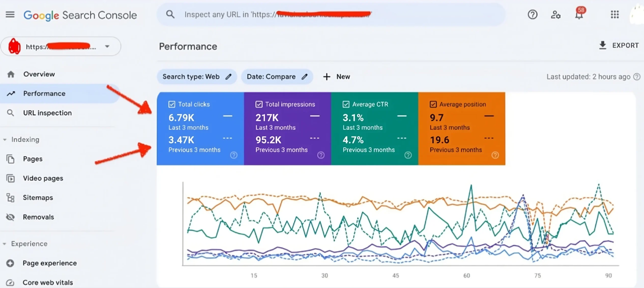Click the help question mark icon

tap(532, 14)
